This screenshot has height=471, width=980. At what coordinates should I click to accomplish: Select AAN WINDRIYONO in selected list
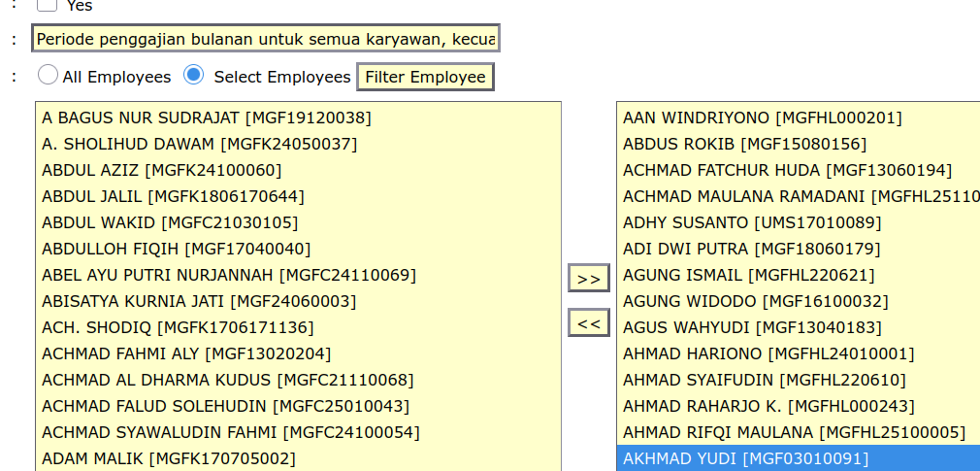tap(762, 118)
